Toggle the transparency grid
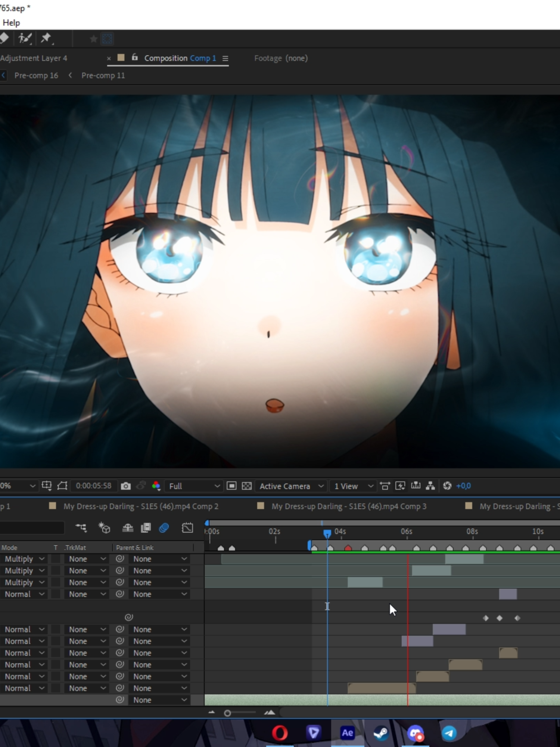This screenshot has height=747, width=560. (247, 486)
